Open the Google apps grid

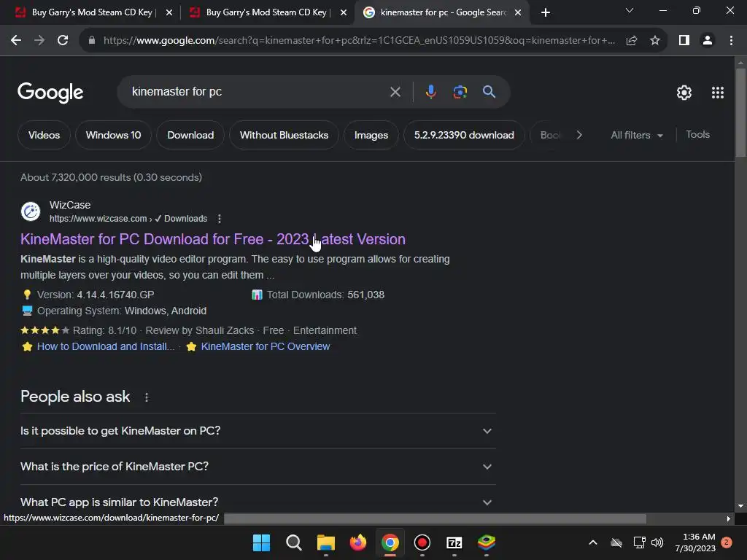(x=718, y=93)
